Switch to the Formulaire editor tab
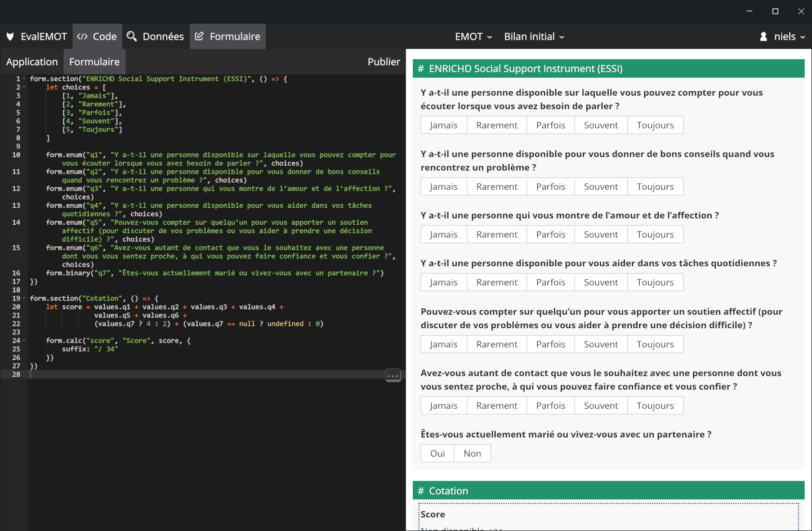 pyautogui.click(x=95, y=62)
